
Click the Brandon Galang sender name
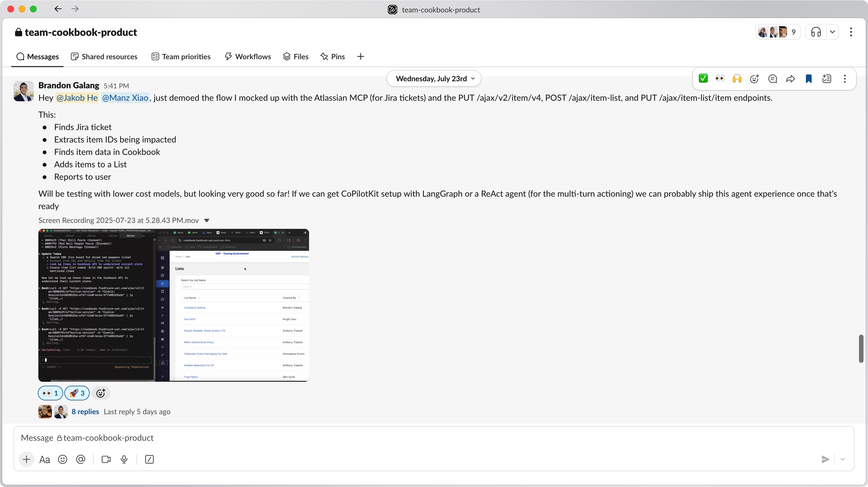tap(69, 85)
